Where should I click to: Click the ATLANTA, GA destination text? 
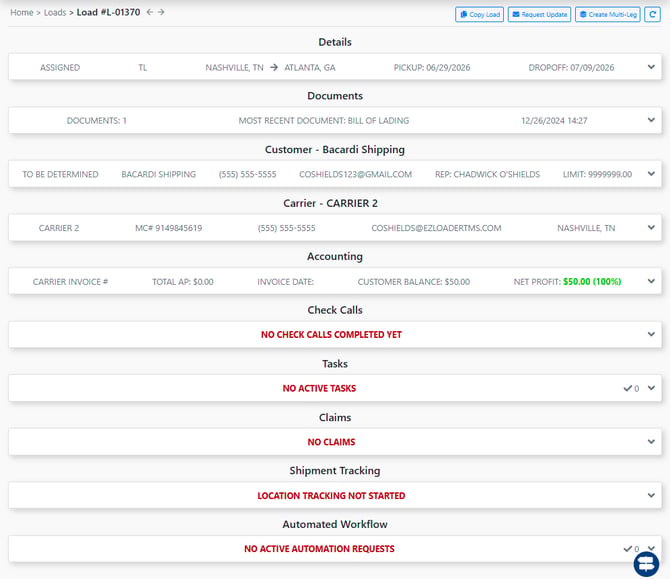(310, 68)
